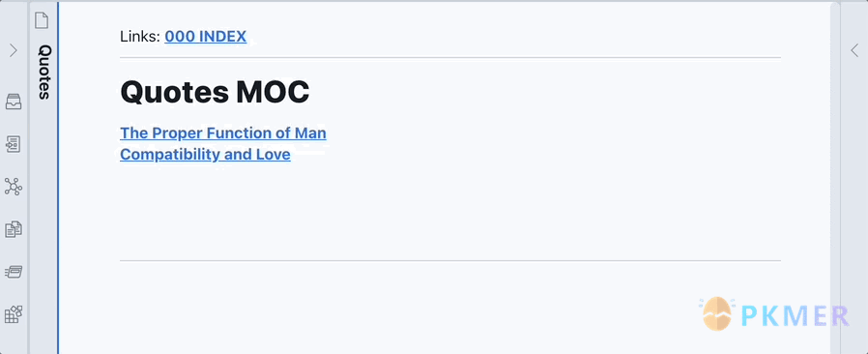The height and width of the screenshot is (354, 868).
Task: Open the flashcards review icon in the ribbon
Action: (x=14, y=272)
